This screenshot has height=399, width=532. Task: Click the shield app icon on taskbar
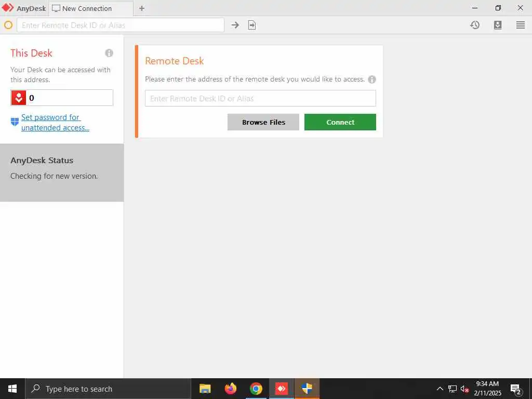[x=307, y=389]
